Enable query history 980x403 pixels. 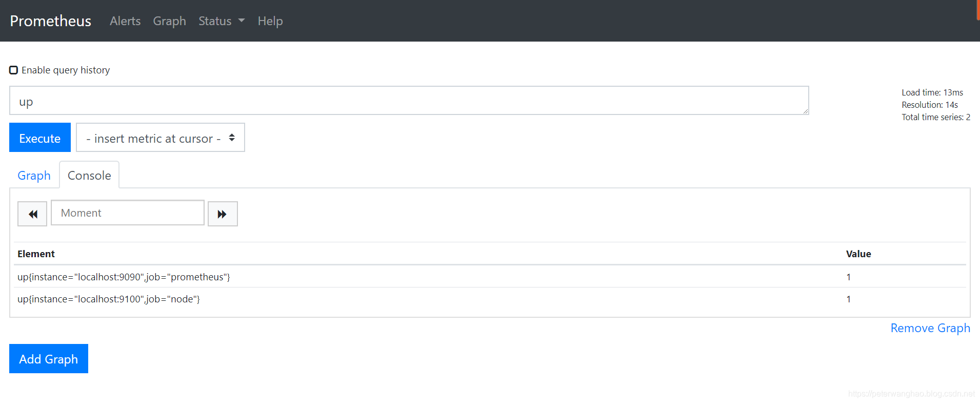click(13, 69)
